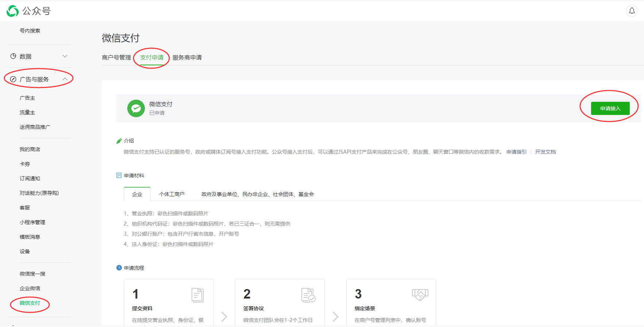
Task: Open the 申请指引 link
Action: (x=516, y=152)
